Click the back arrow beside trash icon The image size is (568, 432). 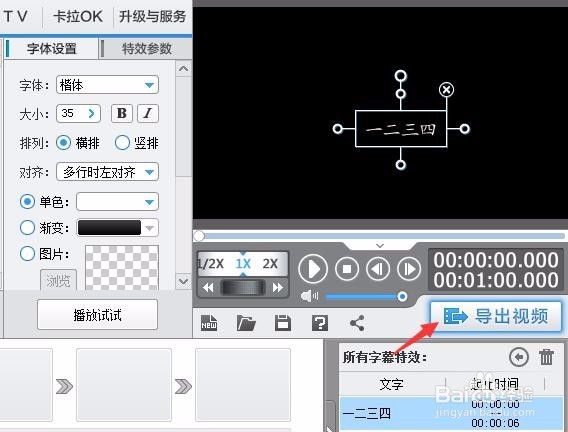click(519, 357)
